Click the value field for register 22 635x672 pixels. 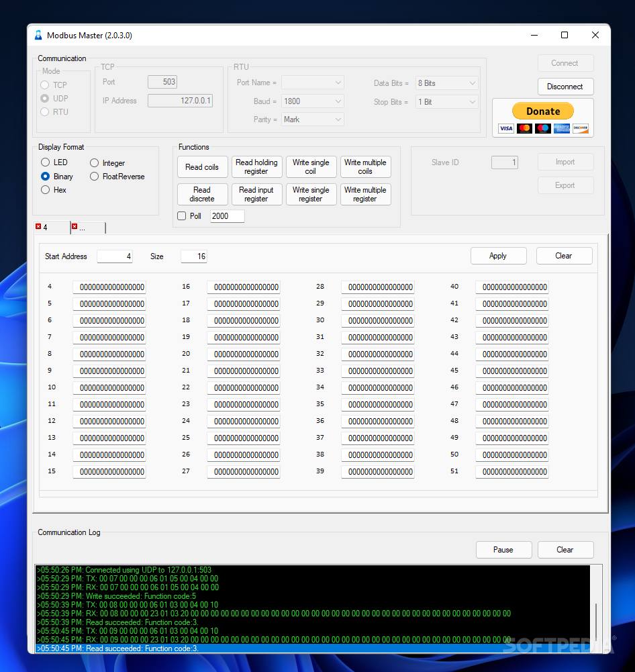244,387
